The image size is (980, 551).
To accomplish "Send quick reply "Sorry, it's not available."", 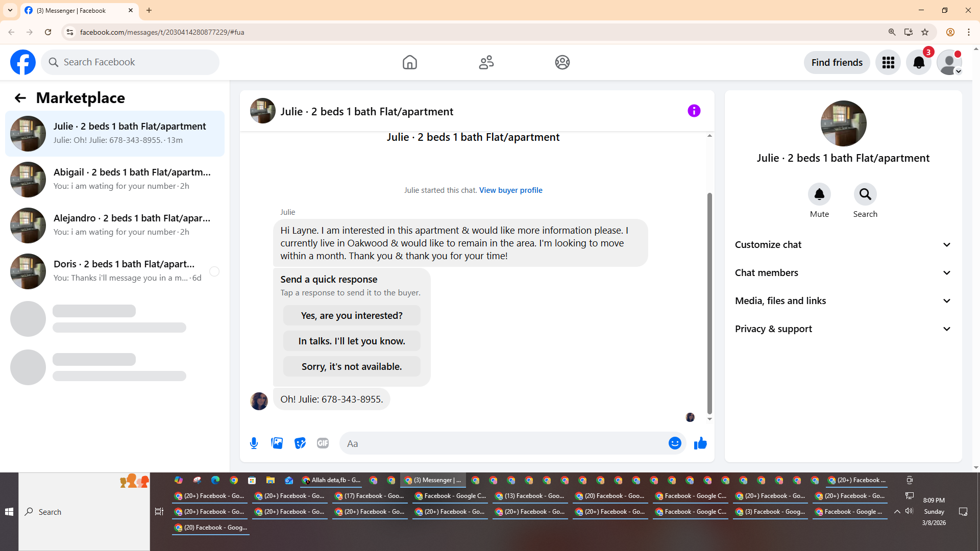I will click(x=352, y=367).
